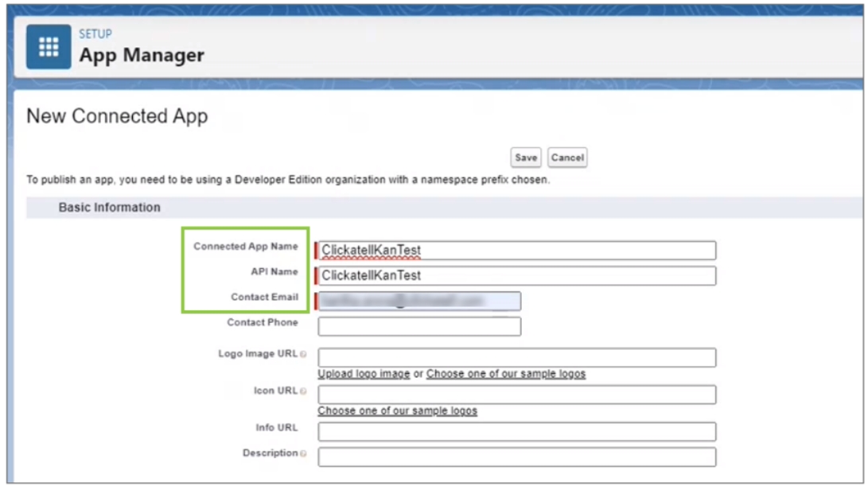Place cursor in Logo Image URL field
868x486 pixels.
(x=517, y=357)
